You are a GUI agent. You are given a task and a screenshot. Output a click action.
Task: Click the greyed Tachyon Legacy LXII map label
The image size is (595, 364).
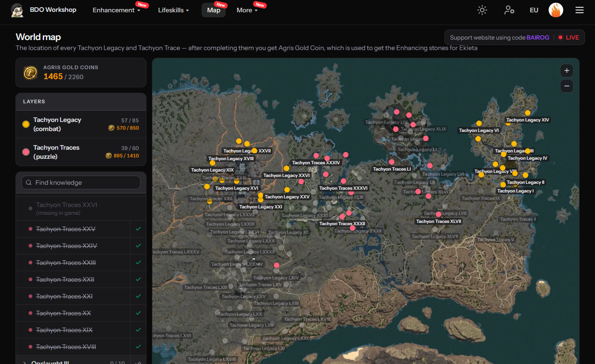pos(252,325)
